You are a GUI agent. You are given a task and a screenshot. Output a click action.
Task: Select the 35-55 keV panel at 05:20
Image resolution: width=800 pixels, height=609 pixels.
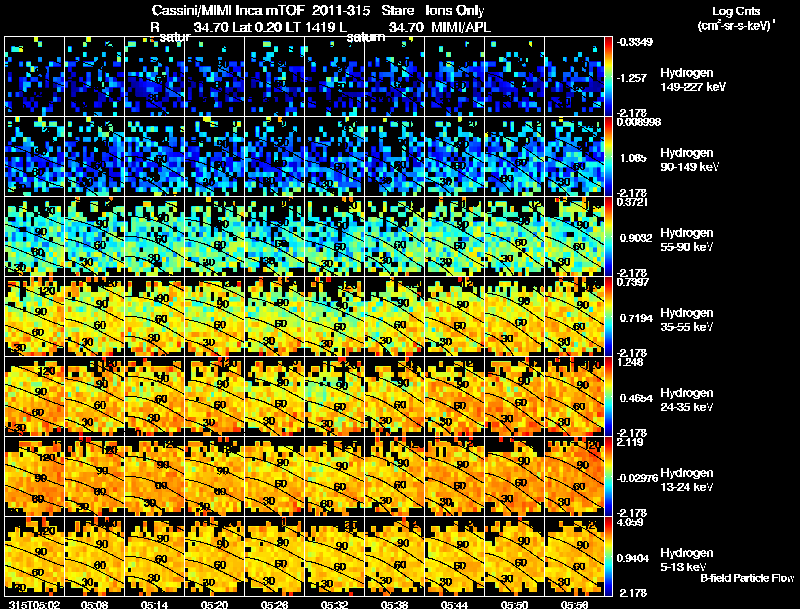pos(214,316)
